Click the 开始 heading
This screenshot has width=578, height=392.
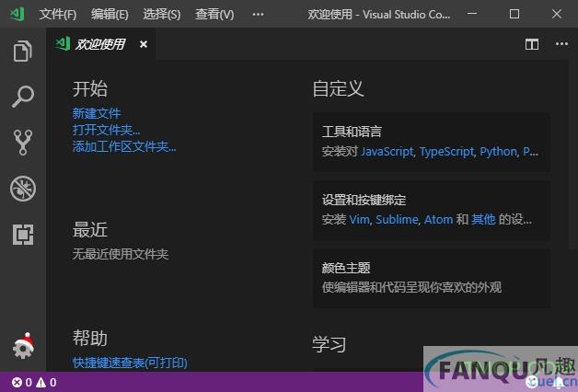tap(90, 89)
